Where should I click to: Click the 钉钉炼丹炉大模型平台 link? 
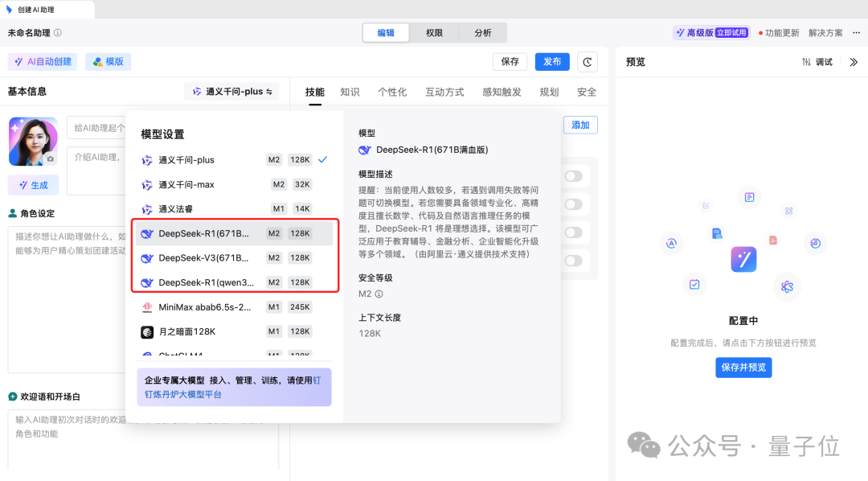[x=183, y=395]
